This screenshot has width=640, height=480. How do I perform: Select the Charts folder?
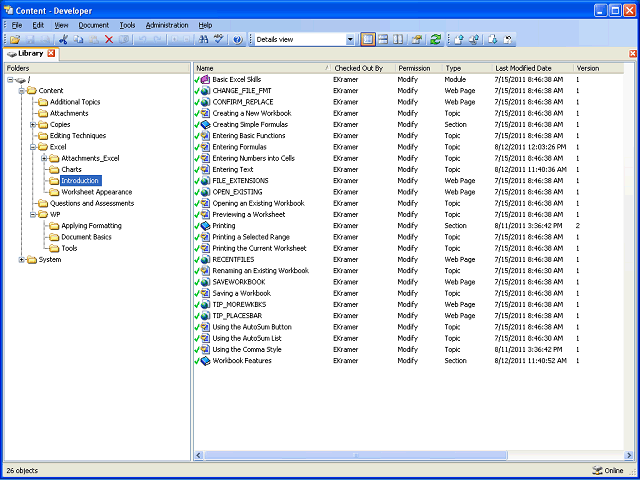click(71, 169)
